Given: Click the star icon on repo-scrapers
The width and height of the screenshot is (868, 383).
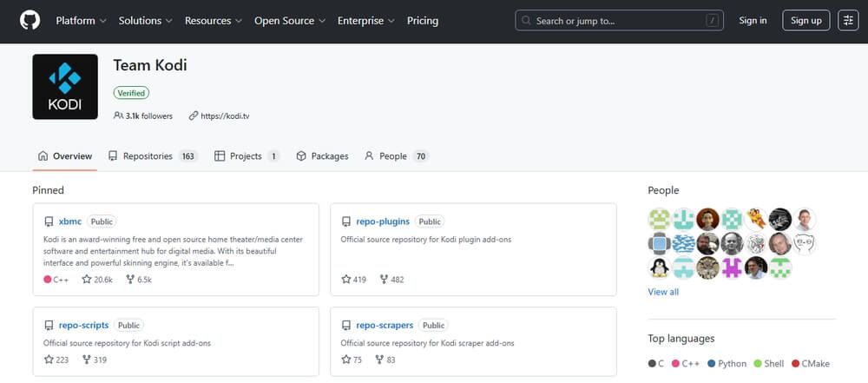Looking at the screenshot, I should click(x=346, y=360).
